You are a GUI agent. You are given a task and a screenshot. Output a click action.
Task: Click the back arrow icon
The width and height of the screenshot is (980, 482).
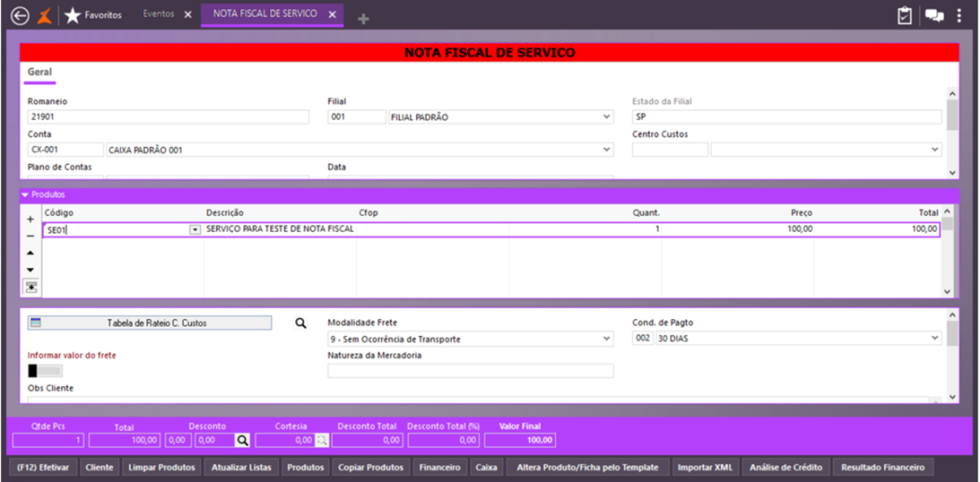(x=20, y=15)
